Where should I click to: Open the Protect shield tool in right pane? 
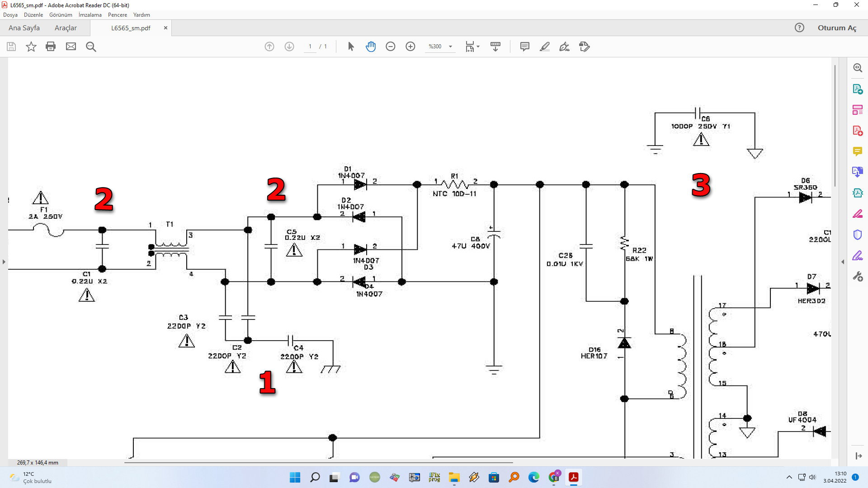[x=858, y=235]
